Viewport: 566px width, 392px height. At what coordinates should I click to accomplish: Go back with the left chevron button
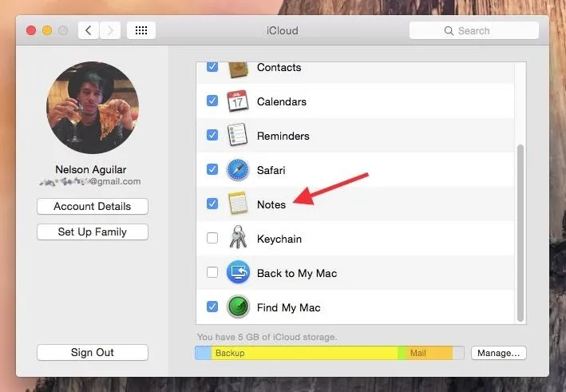(x=89, y=30)
